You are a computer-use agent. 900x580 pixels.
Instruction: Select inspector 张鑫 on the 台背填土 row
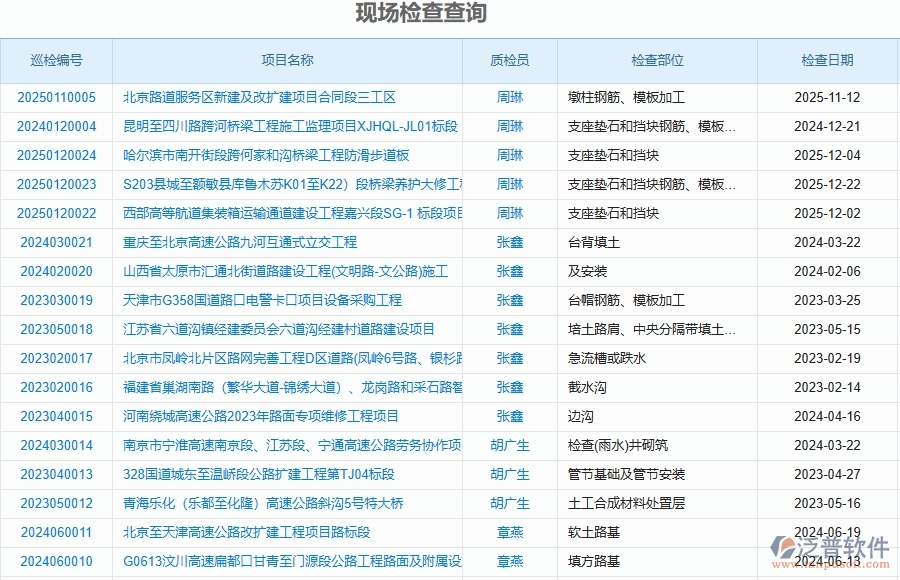[x=510, y=242]
